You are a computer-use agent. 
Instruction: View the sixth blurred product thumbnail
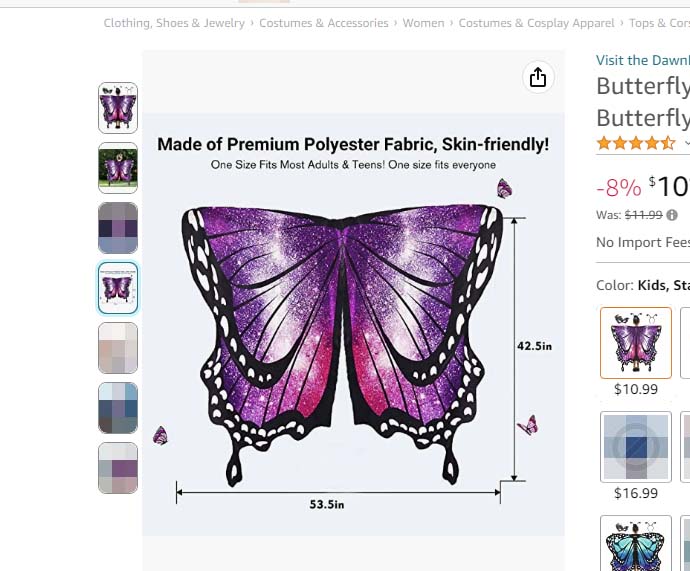click(118, 408)
